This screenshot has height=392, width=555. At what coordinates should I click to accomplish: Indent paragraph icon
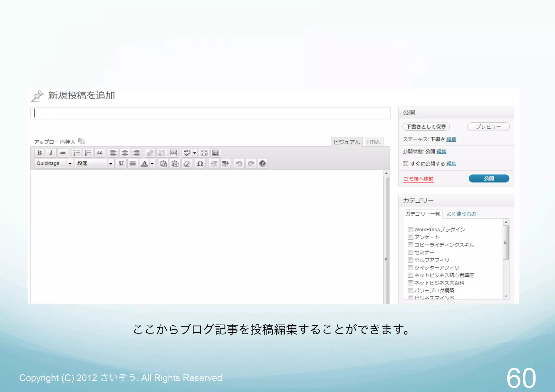coord(225,163)
